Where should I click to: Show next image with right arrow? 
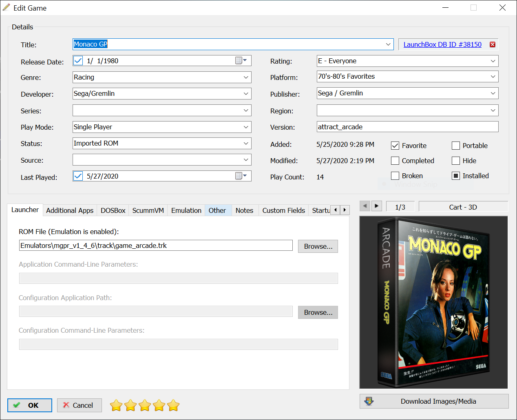(x=377, y=206)
